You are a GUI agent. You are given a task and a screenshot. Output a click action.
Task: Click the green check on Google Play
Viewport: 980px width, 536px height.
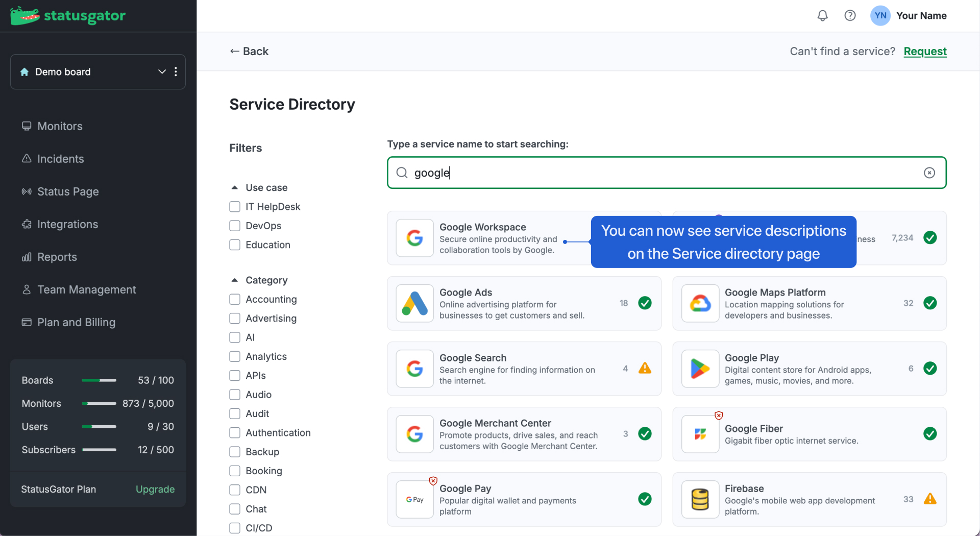click(x=930, y=369)
